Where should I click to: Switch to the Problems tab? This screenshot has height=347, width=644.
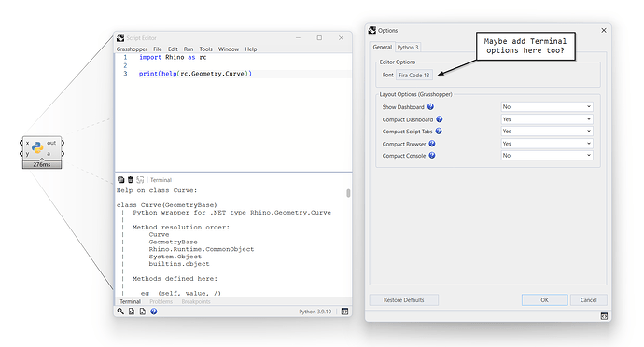pyautogui.click(x=161, y=301)
